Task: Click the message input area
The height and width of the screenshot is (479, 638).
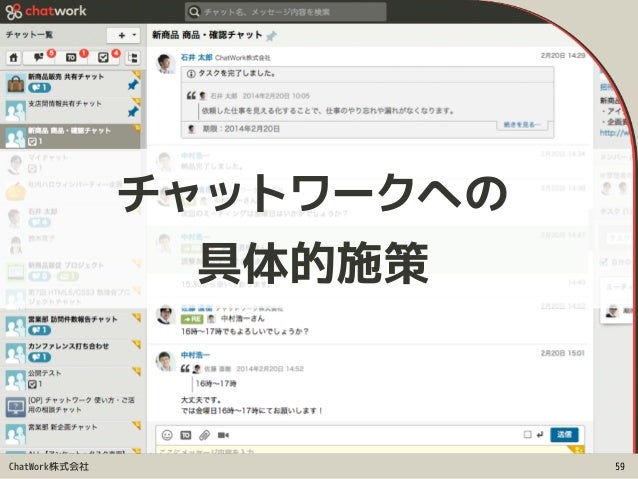Action: [370, 449]
